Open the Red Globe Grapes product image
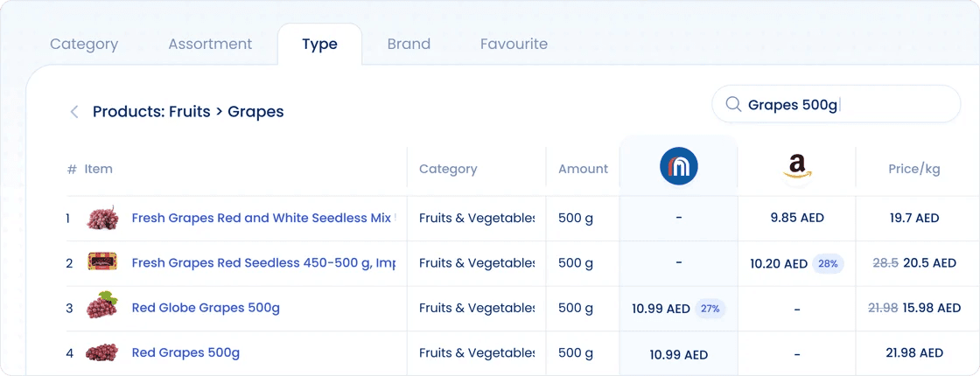Image resolution: width=980 pixels, height=376 pixels. point(101,305)
